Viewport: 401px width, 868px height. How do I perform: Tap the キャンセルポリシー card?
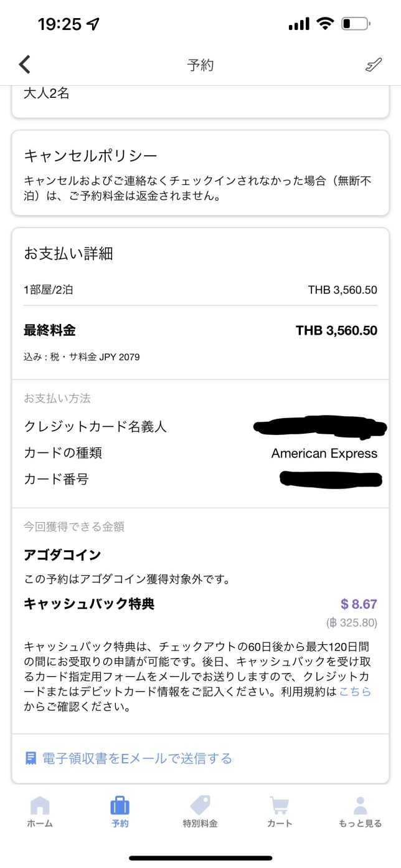point(200,173)
